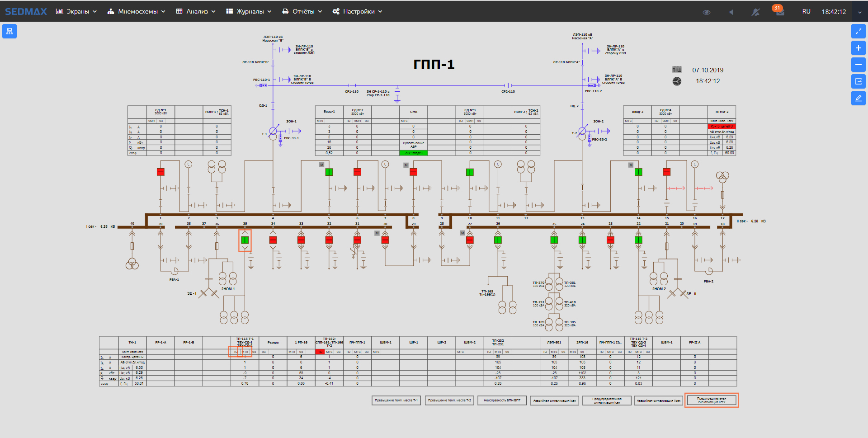Toggle the speaker sound icon
Viewport: 868px width, 438px height.
point(731,12)
